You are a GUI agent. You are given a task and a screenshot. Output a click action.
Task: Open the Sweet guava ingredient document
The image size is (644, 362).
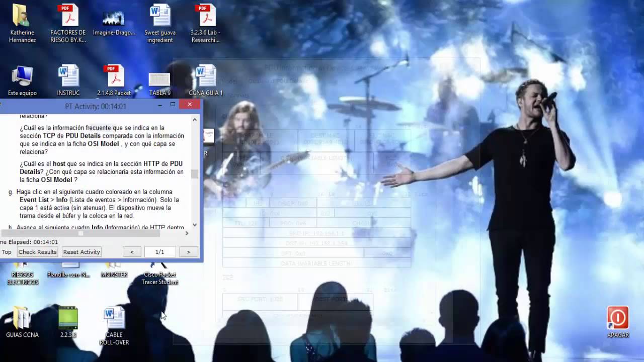pos(160,23)
